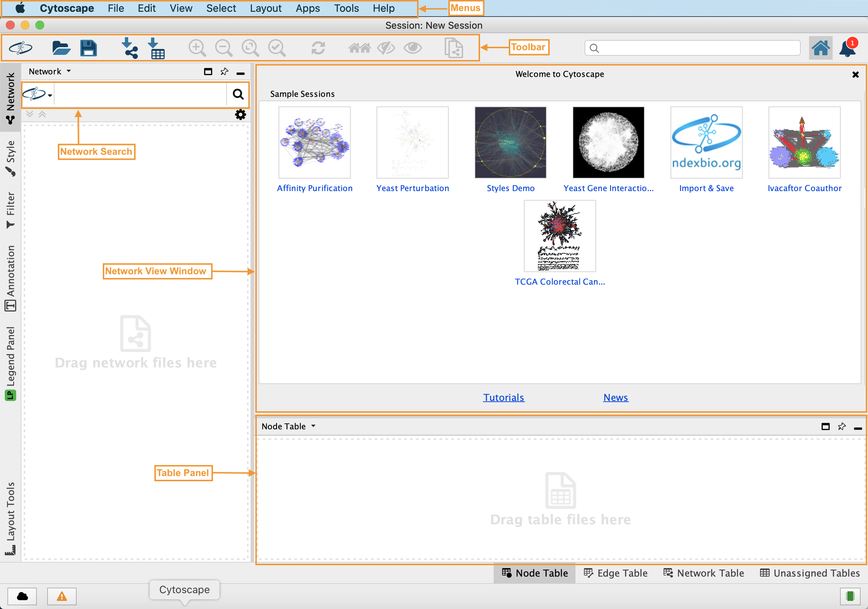Switch to the Edge Table tab

(x=616, y=573)
